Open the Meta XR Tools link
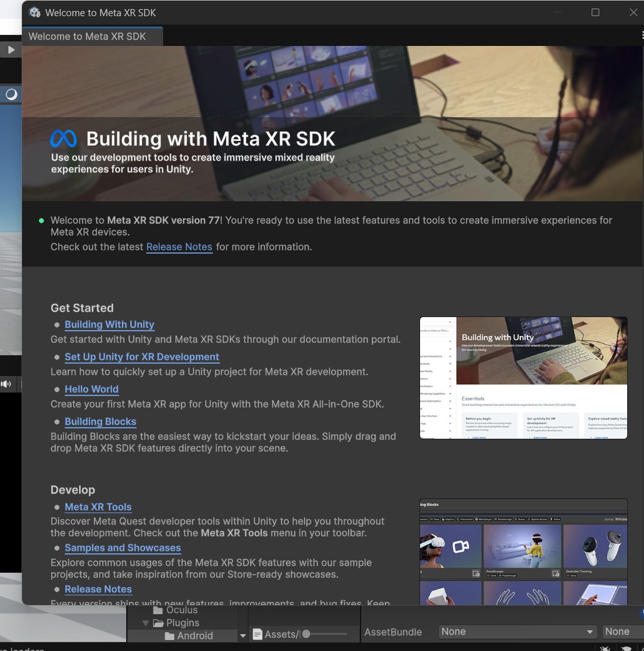 [x=98, y=507]
